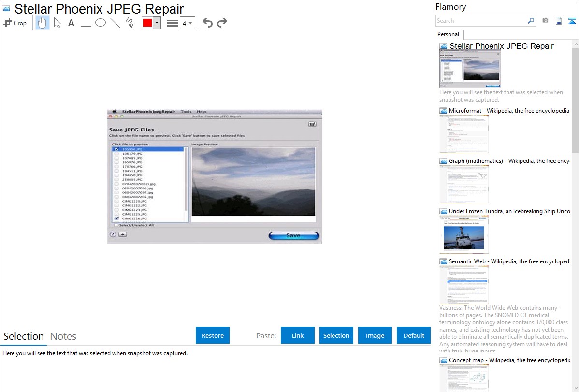Open Under Frozen Tundra icebreaking ship thumbnail
This screenshot has width=579, height=392.
coord(464,234)
